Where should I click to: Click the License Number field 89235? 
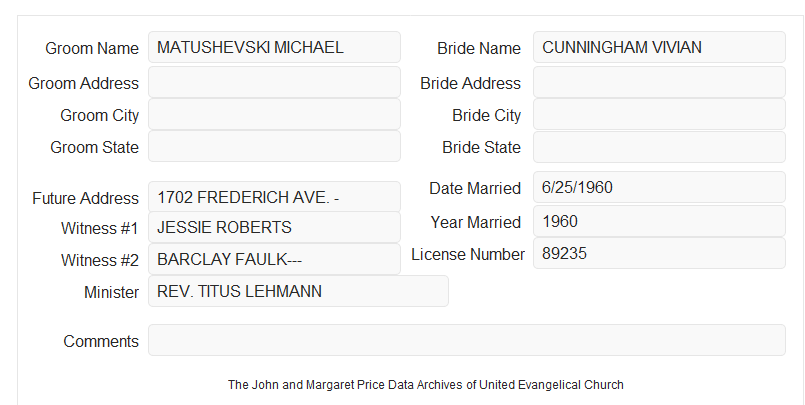pyautogui.click(x=659, y=253)
